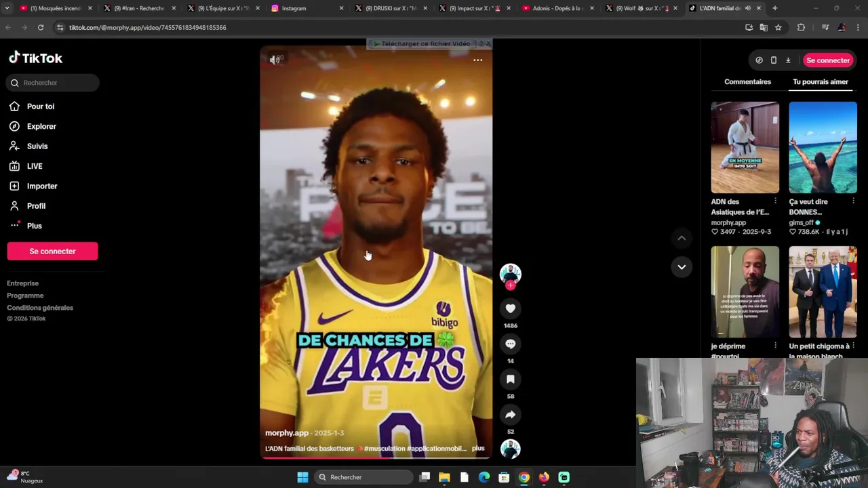Screen dimensions: 868x488
Task: Click the sidebar Se connecter button
Action: click(x=52, y=251)
